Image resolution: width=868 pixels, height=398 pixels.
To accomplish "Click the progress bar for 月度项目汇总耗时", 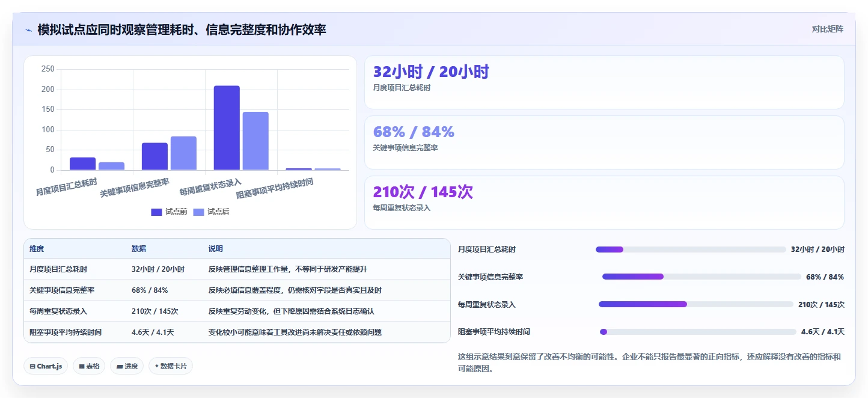I will pos(691,250).
